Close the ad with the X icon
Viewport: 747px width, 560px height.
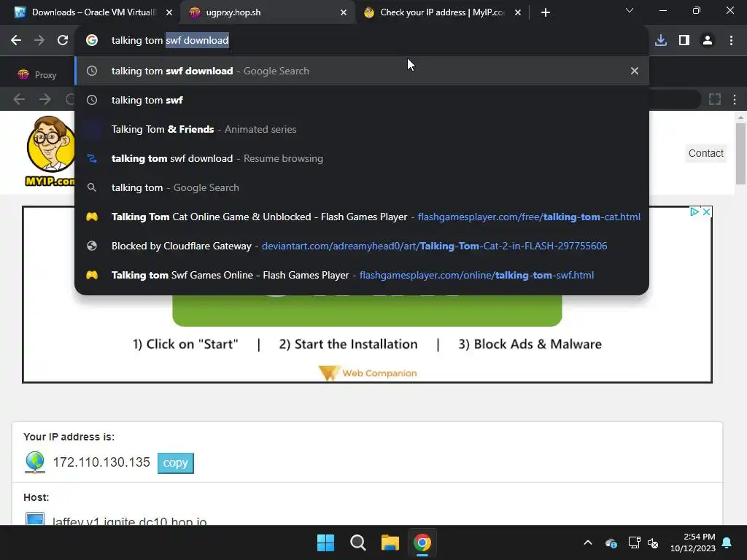(x=706, y=212)
